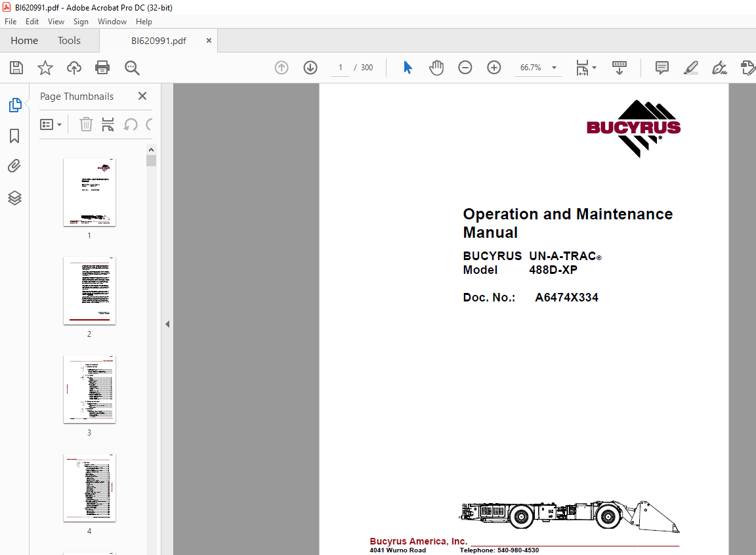Open the Edit menu

tap(31, 22)
